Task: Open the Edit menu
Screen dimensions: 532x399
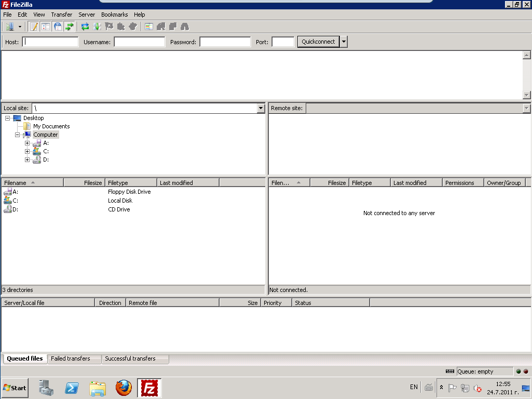Action: pos(22,15)
